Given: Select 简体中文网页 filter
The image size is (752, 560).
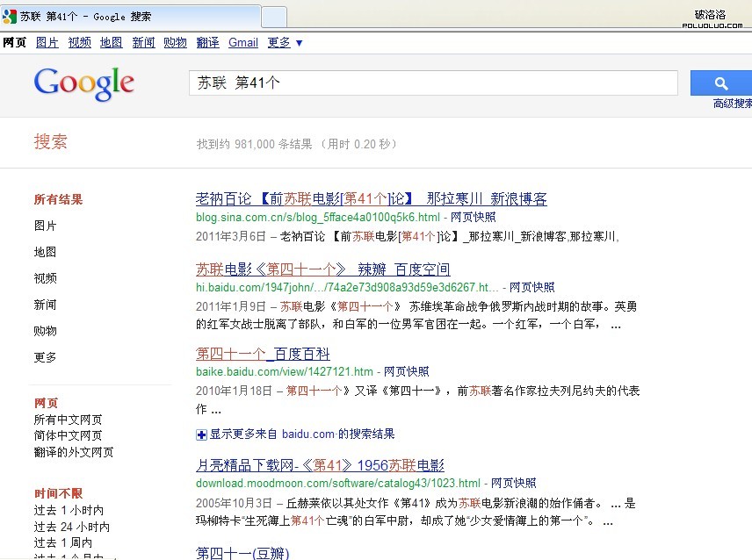Looking at the screenshot, I should pos(68,435).
